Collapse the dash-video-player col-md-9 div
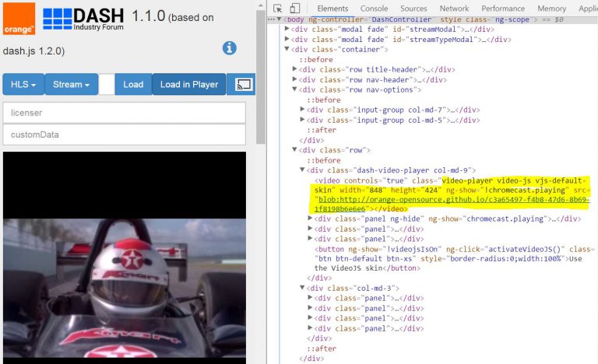The image size is (598, 364). pos(303,170)
